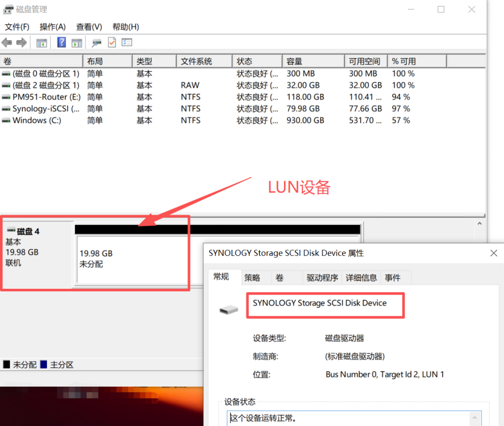The image size is (504, 426).
Task: Click the checkmark document toolbar icon
Action: 112,43
